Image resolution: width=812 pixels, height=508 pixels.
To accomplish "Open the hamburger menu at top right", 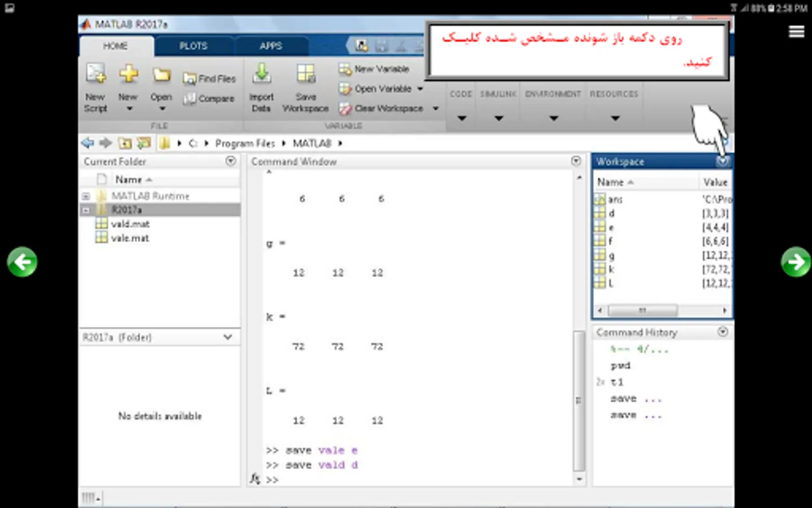I will tap(796, 32).
